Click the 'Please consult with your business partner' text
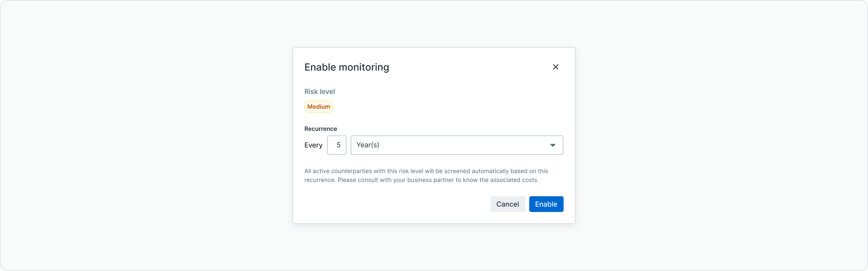The width and height of the screenshot is (868, 271). point(396,180)
